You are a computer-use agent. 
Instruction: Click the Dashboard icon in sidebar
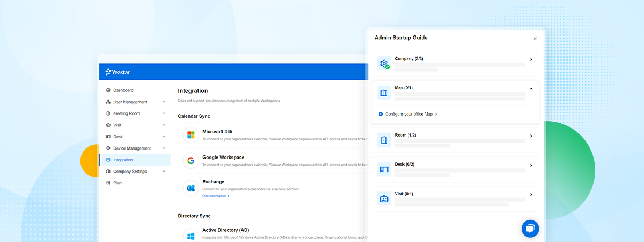[108, 90]
